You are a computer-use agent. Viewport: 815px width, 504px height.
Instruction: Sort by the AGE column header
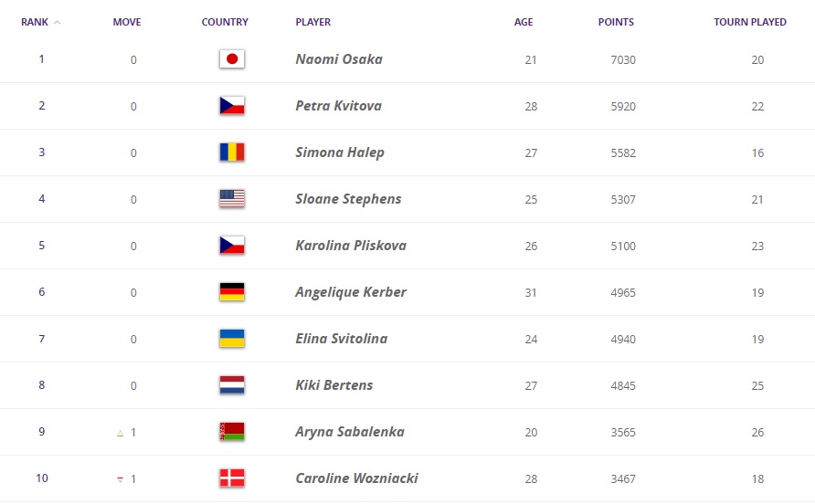point(524,22)
